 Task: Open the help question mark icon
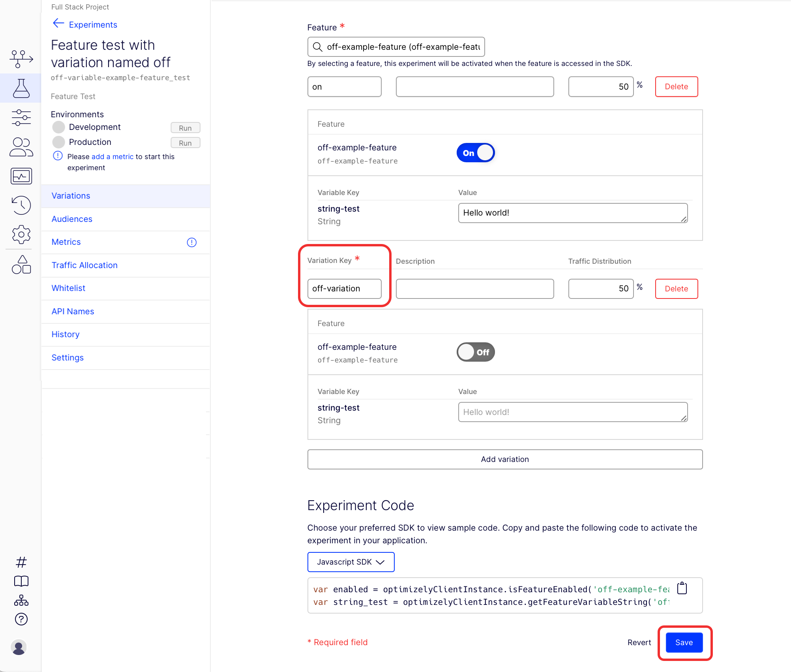21,619
